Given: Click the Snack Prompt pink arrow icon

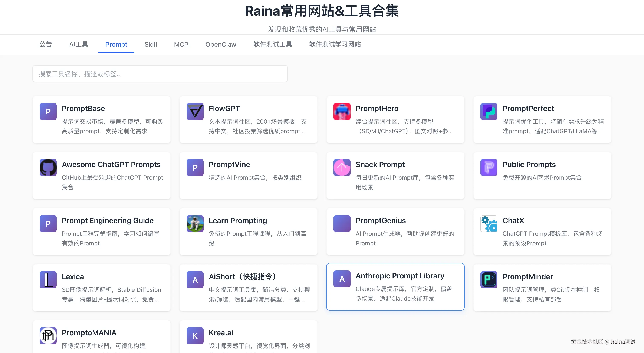Looking at the screenshot, I should [342, 167].
